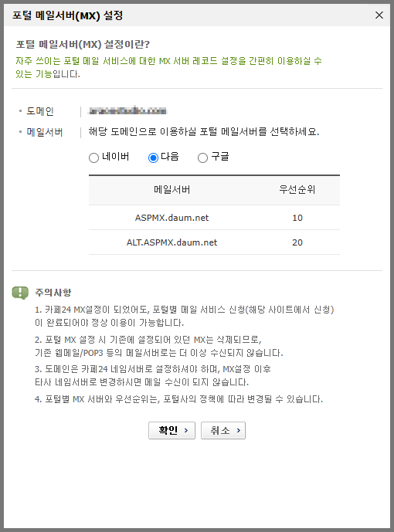Click notice item 4 about 우선순위 정책
The width and height of the screenshot is (394, 532).
(178, 399)
